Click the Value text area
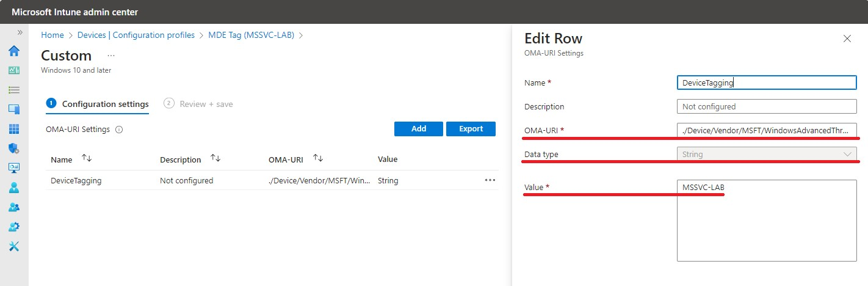Viewport: 868px width, 286px height. point(767,220)
